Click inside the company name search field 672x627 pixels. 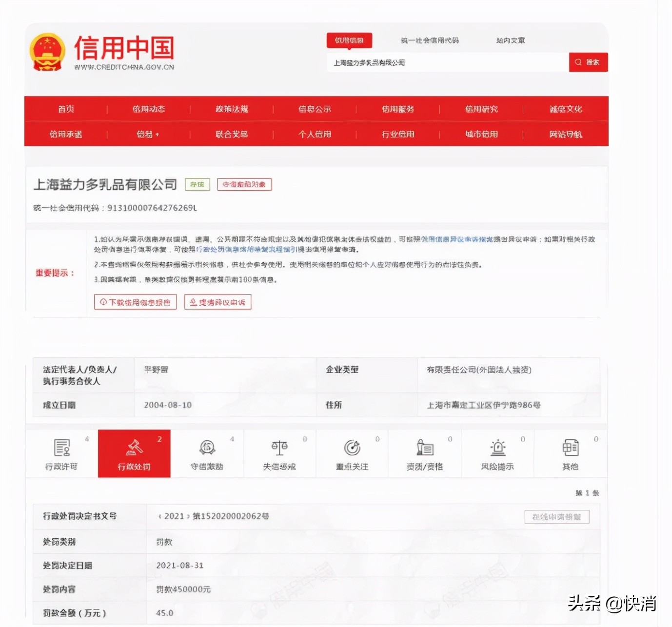[x=439, y=62]
